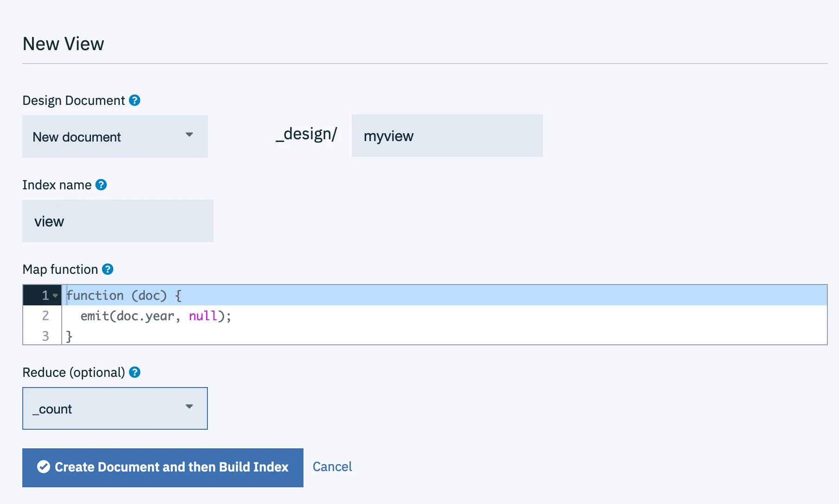839x504 pixels.
Task: Open the New document dropdown
Action: click(x=115, y=136)
